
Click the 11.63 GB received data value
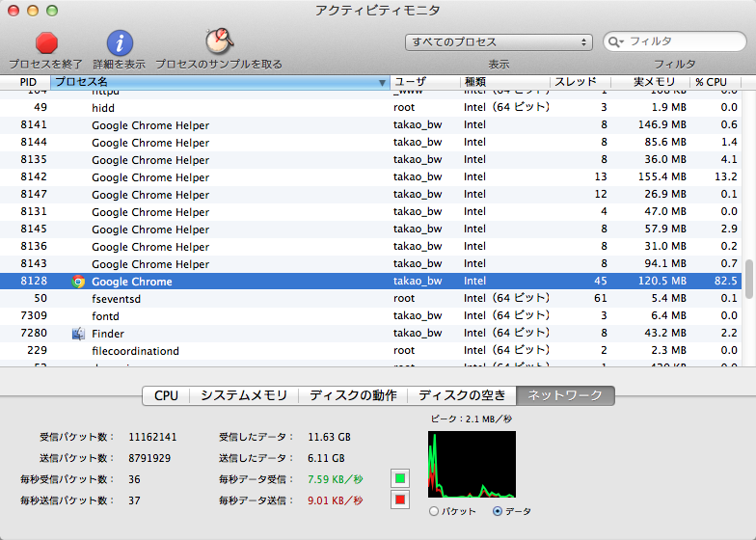(x=330, y=438)
